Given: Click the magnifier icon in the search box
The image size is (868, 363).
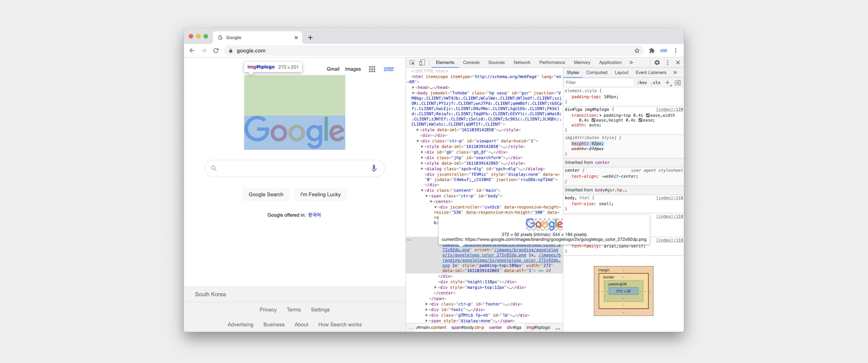Looking at the screenshot, I should tap(214, 168).
